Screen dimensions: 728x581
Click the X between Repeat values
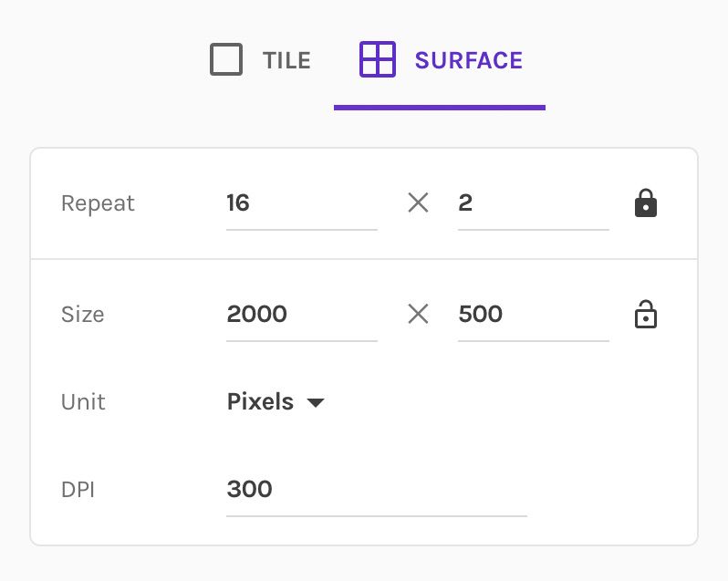point(418,202)
